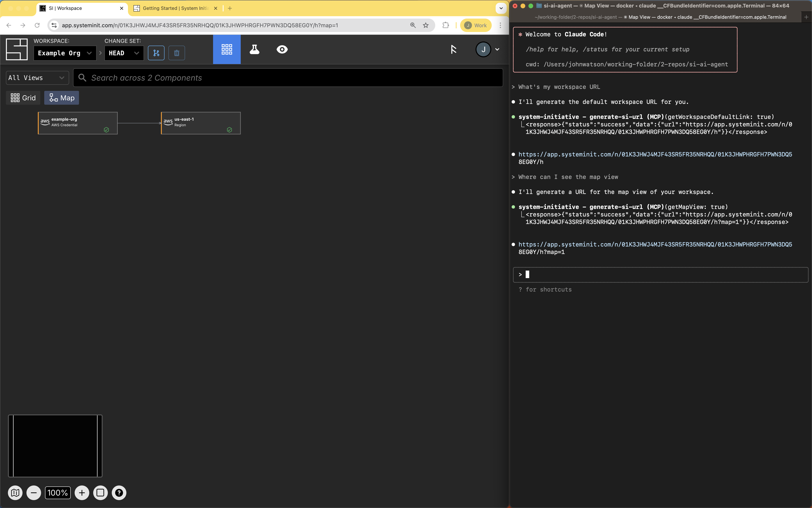
Task: Click qualification check on us-east-1 node
Action: tap(229, 130)
